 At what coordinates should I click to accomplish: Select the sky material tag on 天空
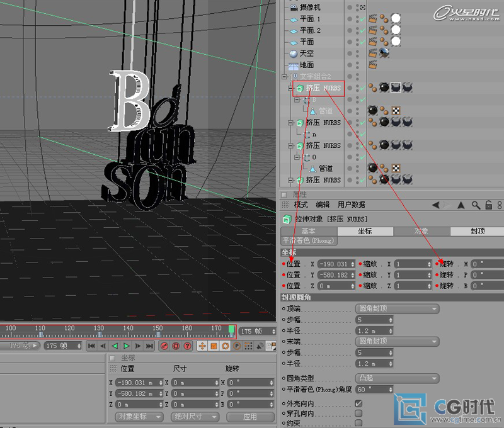pyautogui.click(x=384, y=53)
